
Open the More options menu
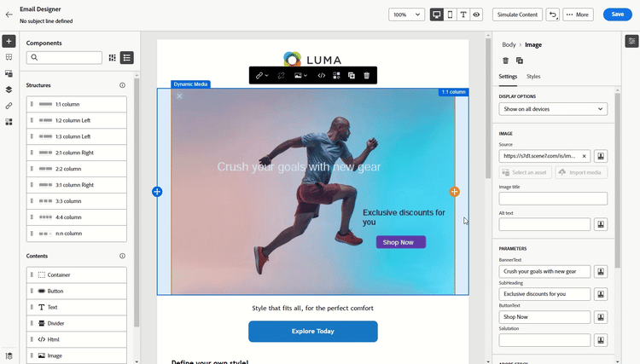pyautogui.click(x=578, y=14)
